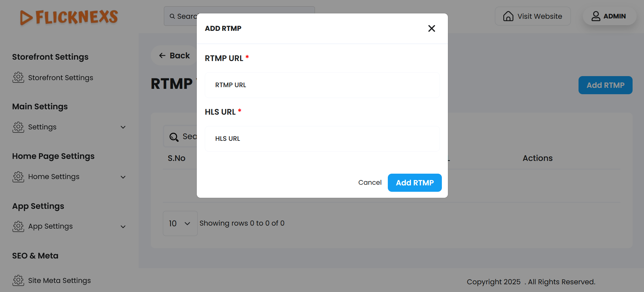Focus the RTMP URL input field
644x292 pixels.
(x=322, y=85)
